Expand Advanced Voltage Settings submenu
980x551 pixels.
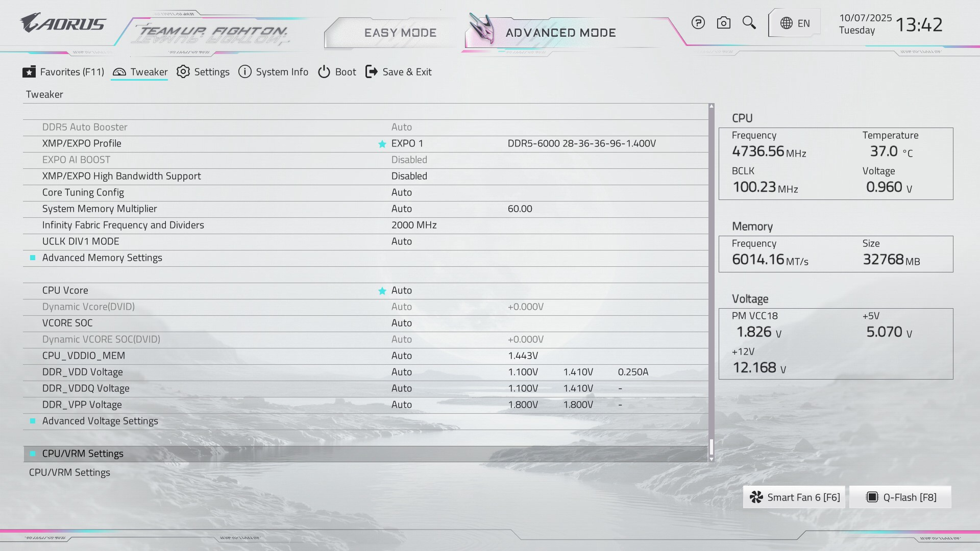pyautogui.click(x=100, y=421)
